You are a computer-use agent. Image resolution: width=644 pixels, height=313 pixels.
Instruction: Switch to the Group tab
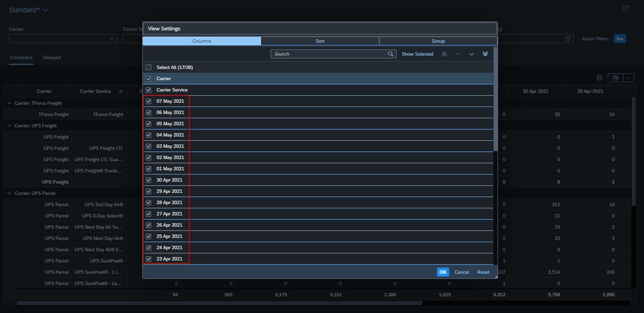(x=438, y=41)
